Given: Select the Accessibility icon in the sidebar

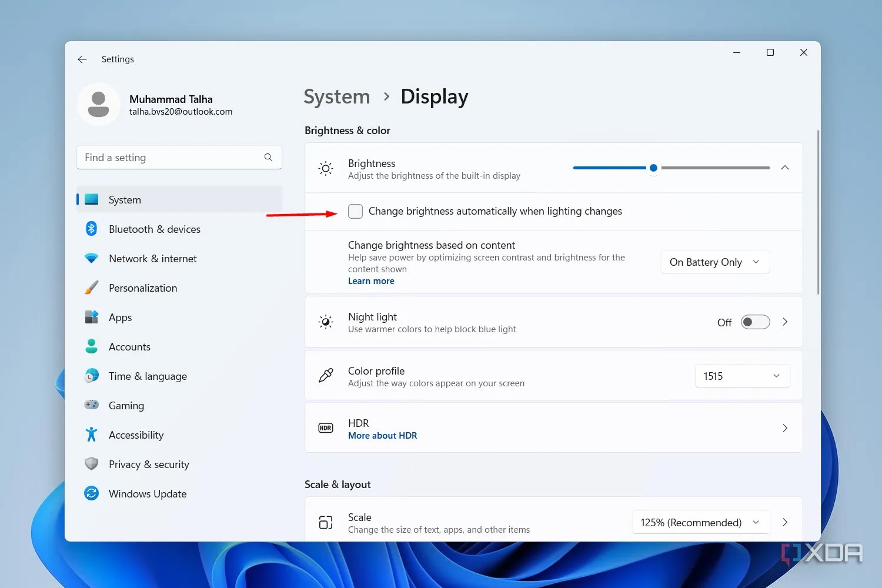Looking at the screenshot, I should click(91, 435).
